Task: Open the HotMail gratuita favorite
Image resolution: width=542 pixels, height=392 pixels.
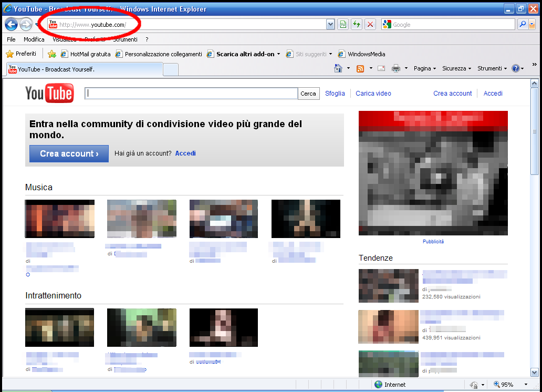Action: click(86, 54)
